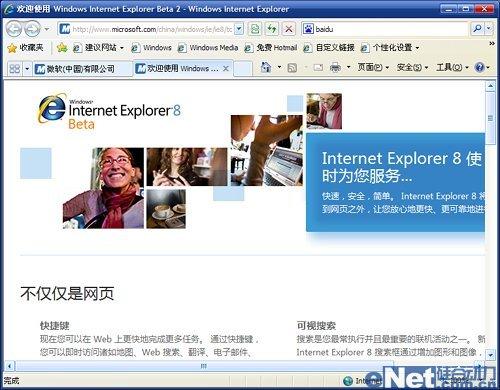Click the Home icon in command bar

(x=266, y=68)
